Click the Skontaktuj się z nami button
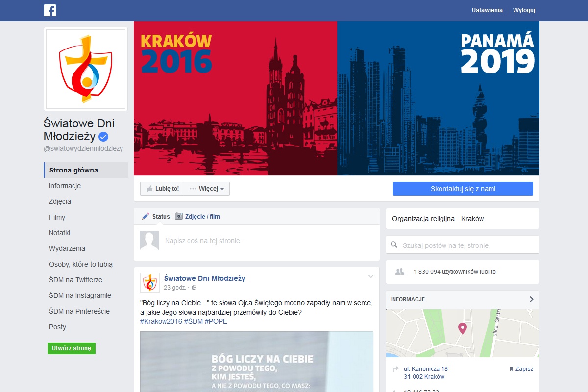Viewport: 588px width, 392px height. point(463,189)
